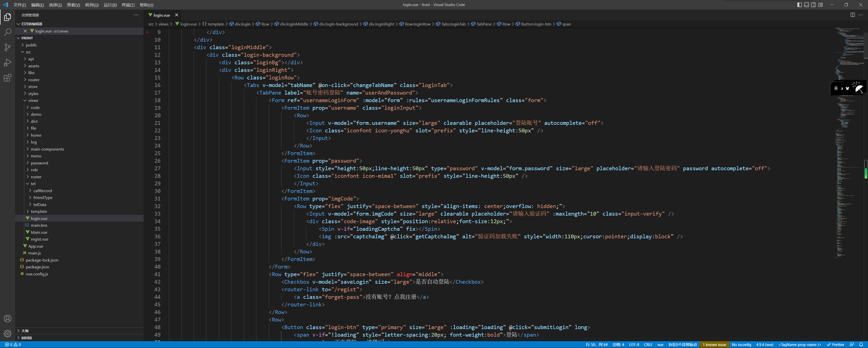Open the Source Control view

(x=7, y=47)
